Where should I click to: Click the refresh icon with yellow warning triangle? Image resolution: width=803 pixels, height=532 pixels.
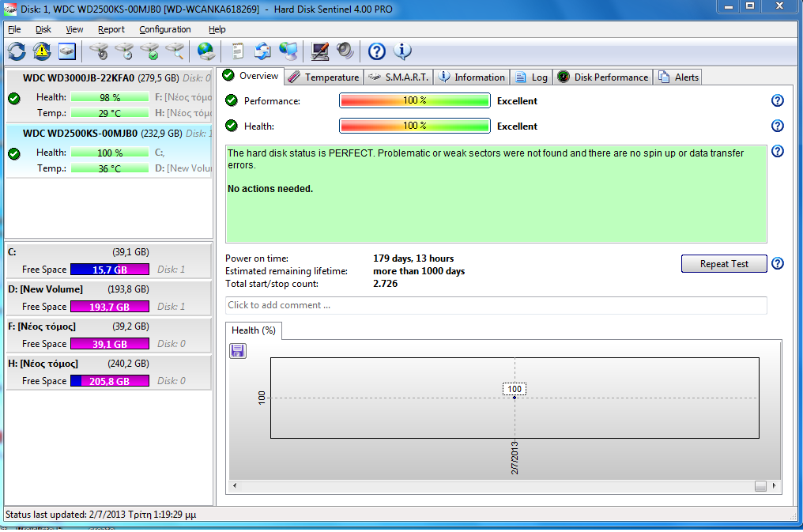click(42, 51)
